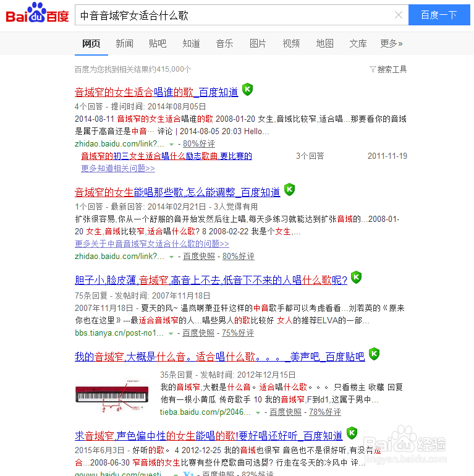Expand dropdown arrow after first zhidao.baidu.com URL

171,144
